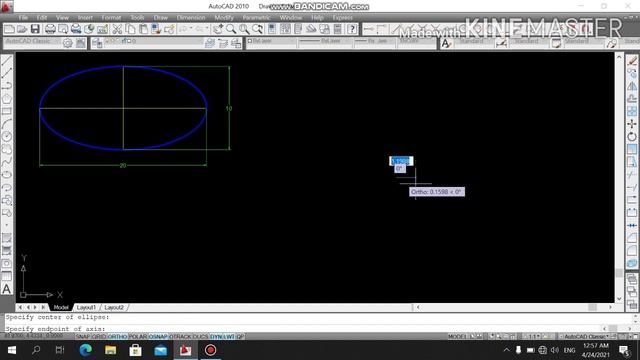Toggle OTRACK in status bar
Viewport: 640px width, 360px height.
point(180,337)
